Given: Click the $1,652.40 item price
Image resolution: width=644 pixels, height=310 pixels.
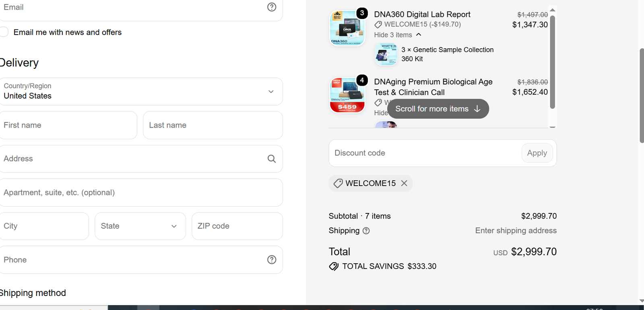Looking at the screenshot, I should click(530, 92).
